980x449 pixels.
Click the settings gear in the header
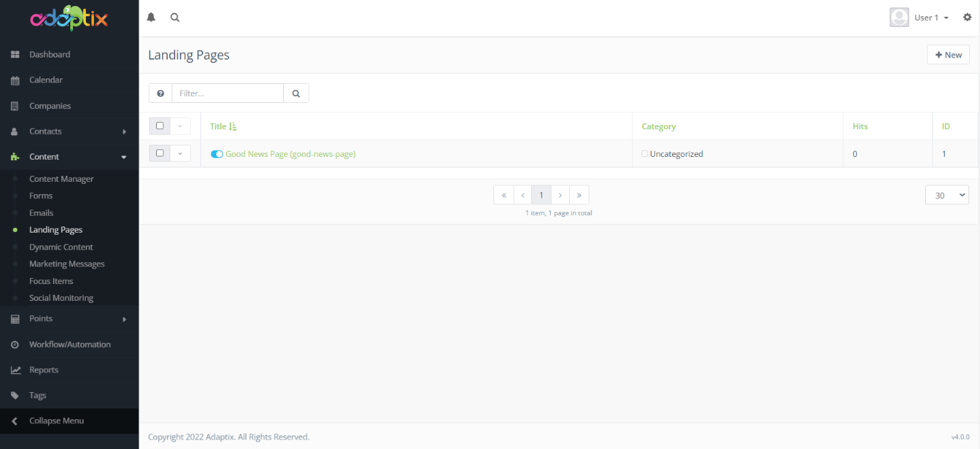click(967, 17)
